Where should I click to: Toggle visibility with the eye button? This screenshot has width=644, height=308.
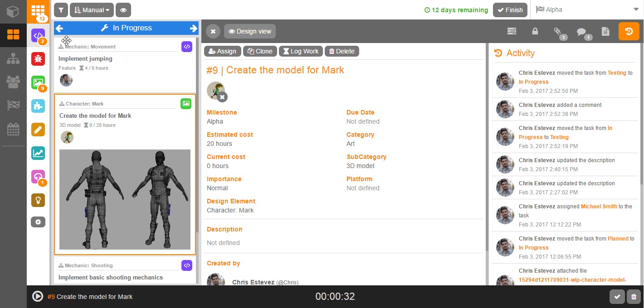point(123,10)
